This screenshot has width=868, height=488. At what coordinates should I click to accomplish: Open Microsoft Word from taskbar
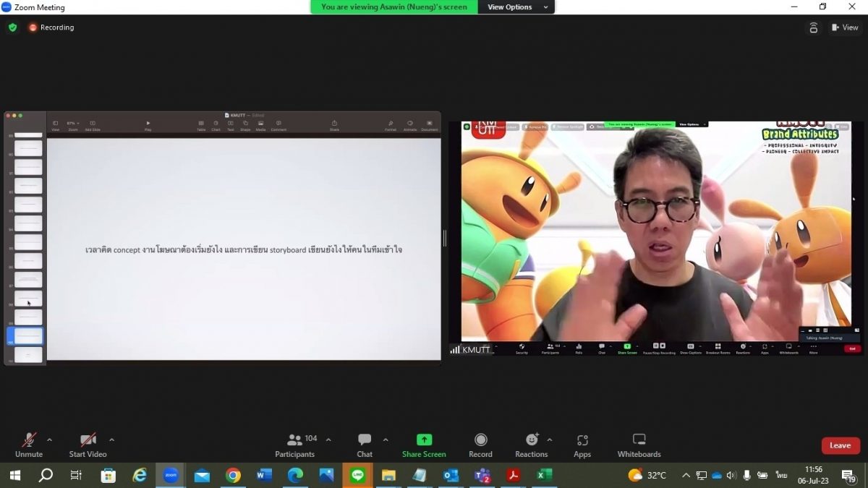tap(264, 475)
